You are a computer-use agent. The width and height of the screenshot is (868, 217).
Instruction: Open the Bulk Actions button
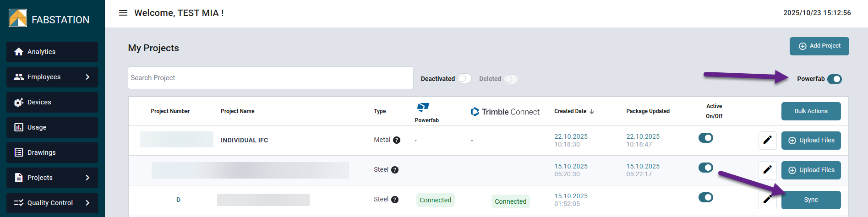click(x=811, y=111)
